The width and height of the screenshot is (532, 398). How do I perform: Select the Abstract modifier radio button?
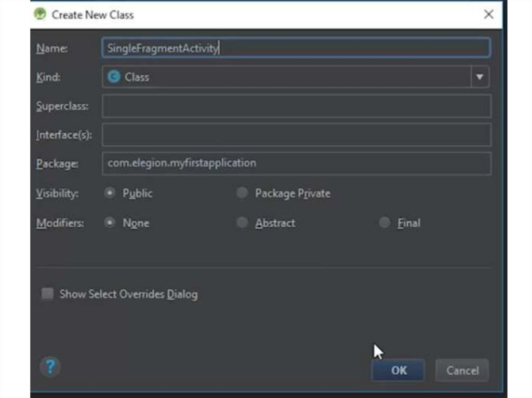click(x=242, y=223)
